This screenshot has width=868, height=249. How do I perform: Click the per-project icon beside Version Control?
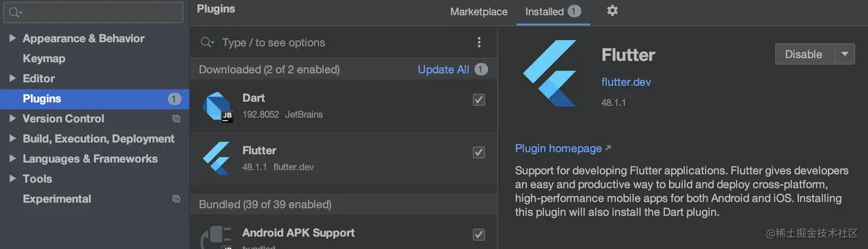[176, 118]
